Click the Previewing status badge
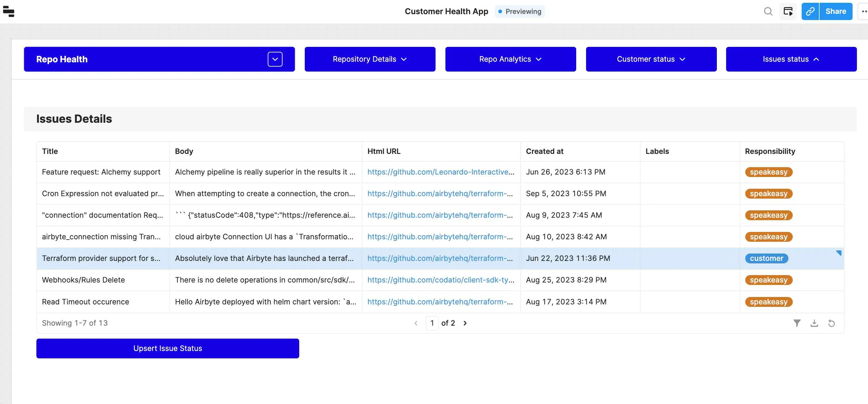The width and height of the screenshot is (868, 404). [519, 11]
